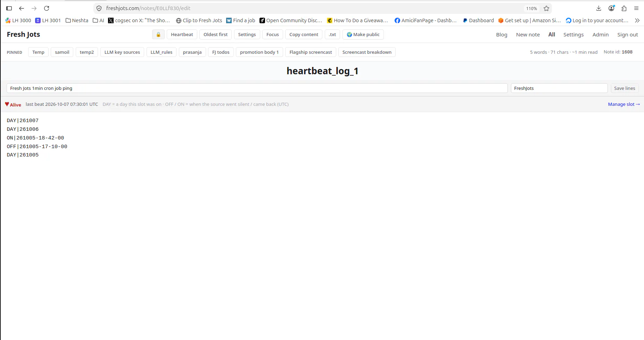The height and width of the screenshot is (340, 644).
Task: Open the All notes nav link
Action: (x=552, y=34)
